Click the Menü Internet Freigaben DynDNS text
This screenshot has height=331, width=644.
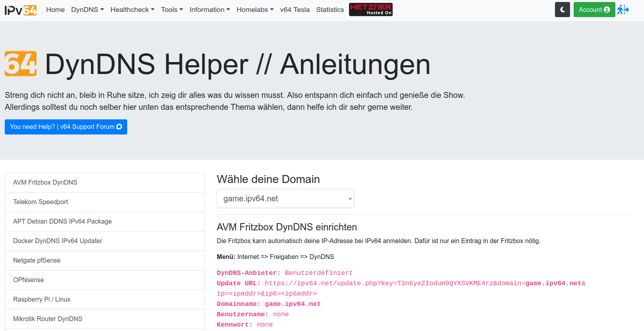point(275,257)
